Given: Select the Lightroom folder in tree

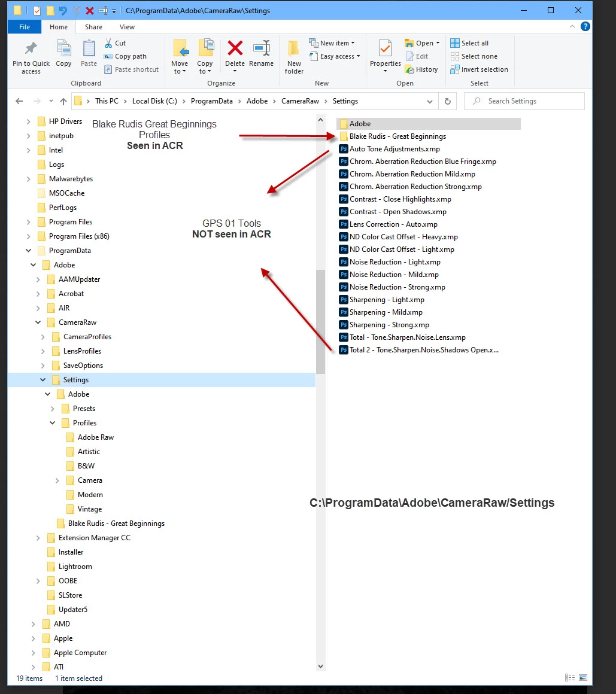Looking at the screenshot, I should (x=70, y=567).
